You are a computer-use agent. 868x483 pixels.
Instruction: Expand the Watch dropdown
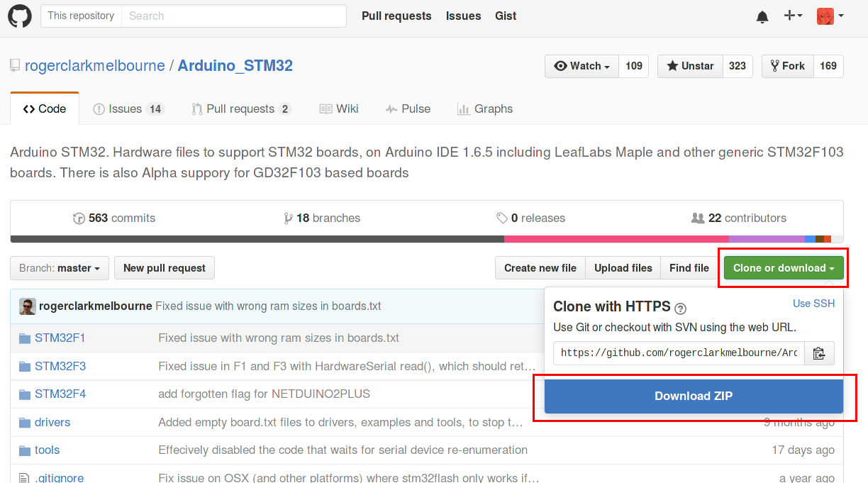click(582, 66)
